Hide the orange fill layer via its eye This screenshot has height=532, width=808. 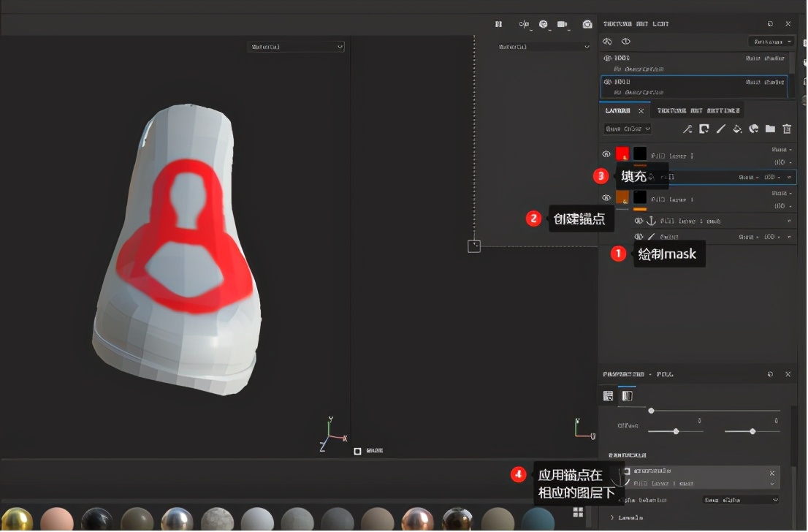tap(606, 197)
